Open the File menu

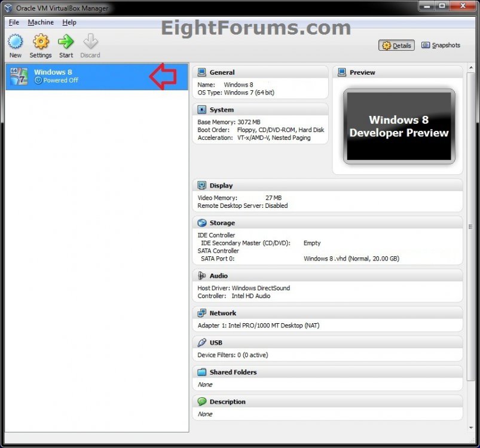[x=14, y=22]
